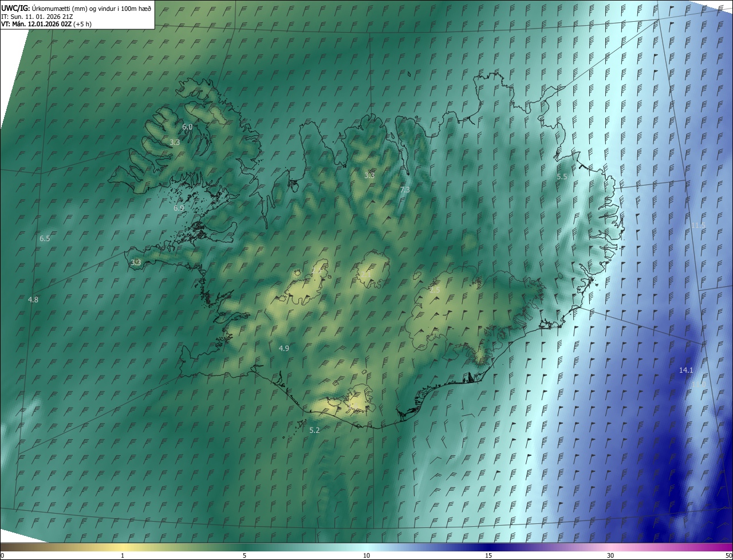Screen dimensions: 733x560
Task: Click the 'IT: Sun. 11. 01. 2026 21Z' line
Action: tap(37, 17)
